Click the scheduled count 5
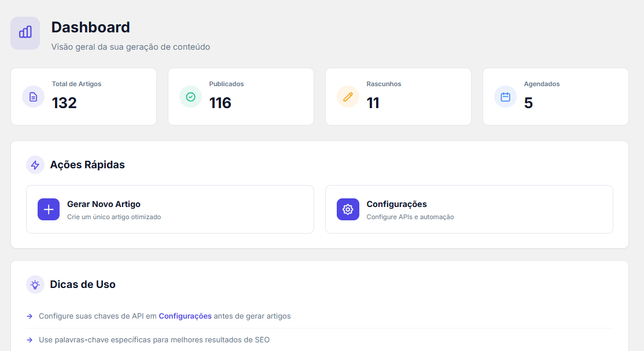The height and width of the screenshot is (351, 644). 528,103
